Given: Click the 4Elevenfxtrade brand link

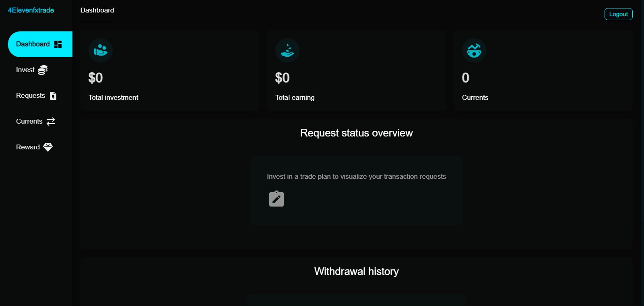Looking at the screenshot, I should [31, 10].
